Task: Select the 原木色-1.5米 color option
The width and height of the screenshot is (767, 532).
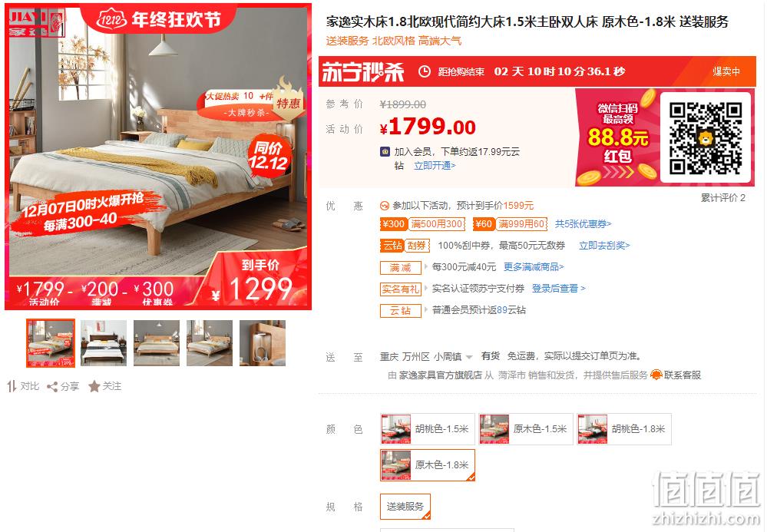Action: point(525,429)
